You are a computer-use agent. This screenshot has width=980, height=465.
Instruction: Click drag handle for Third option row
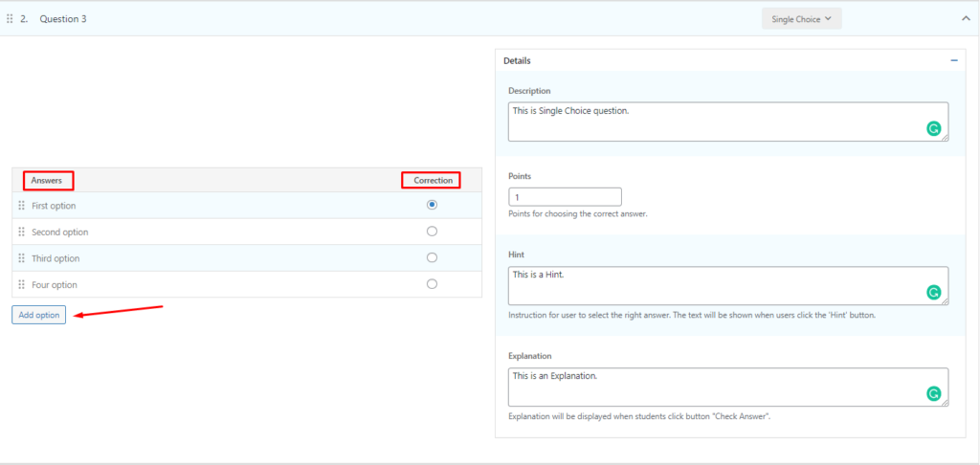(21, 258)
